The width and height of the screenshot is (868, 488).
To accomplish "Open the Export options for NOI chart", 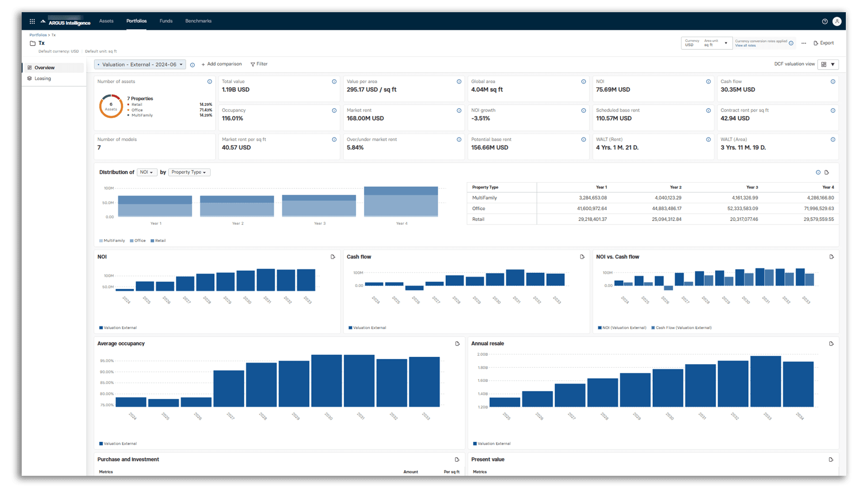I will pos(333,257).
